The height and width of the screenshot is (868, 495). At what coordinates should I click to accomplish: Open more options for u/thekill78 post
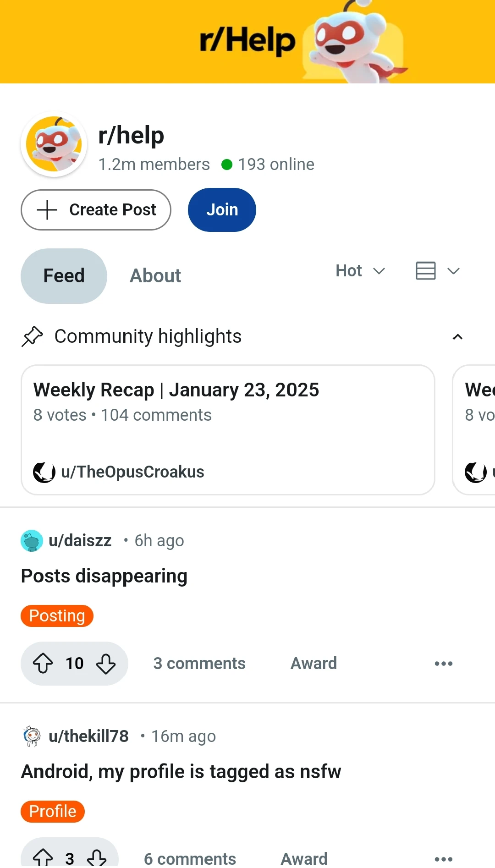443,858
